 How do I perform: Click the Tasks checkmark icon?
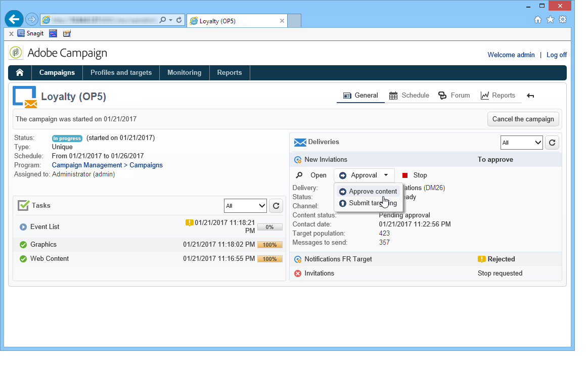(x=23, y=206)
